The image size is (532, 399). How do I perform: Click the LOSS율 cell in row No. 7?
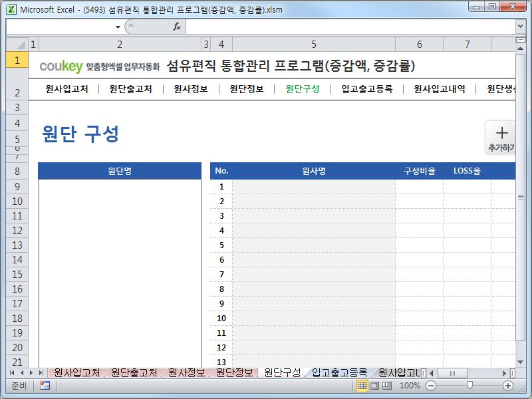click(467, 274)
